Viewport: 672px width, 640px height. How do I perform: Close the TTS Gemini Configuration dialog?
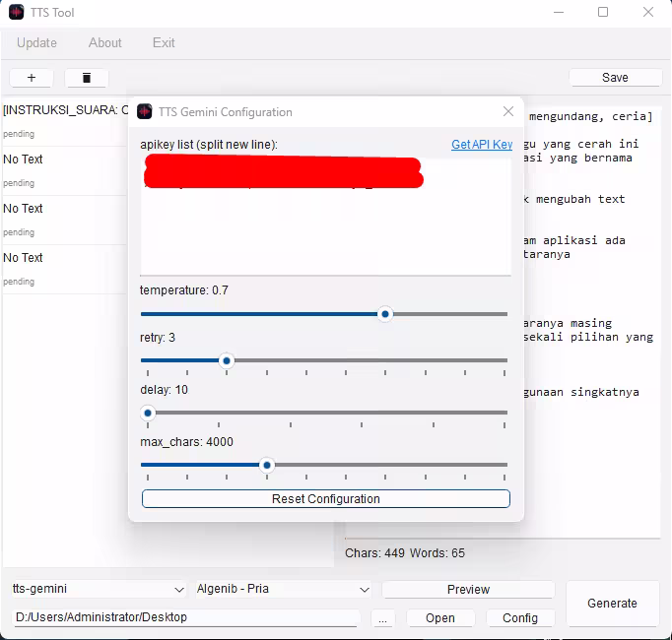508,111
